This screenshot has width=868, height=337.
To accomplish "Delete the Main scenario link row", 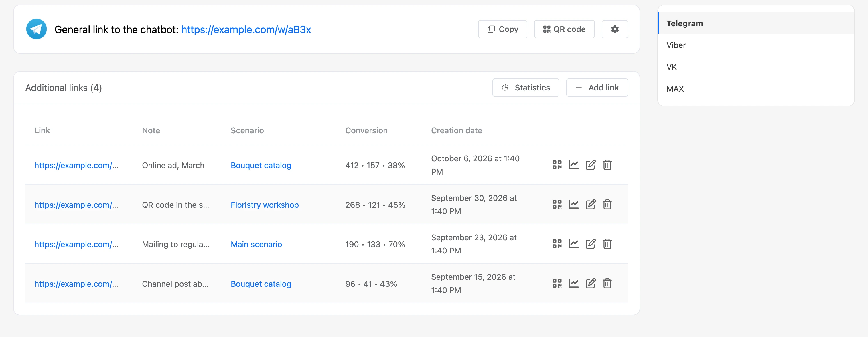I will (x=607, y=244).
